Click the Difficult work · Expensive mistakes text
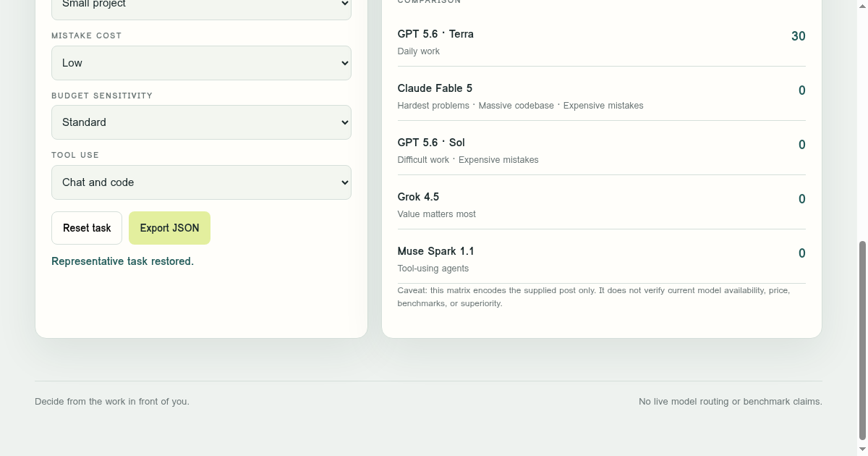The image size is (868, 456). (x=468, y=160)
